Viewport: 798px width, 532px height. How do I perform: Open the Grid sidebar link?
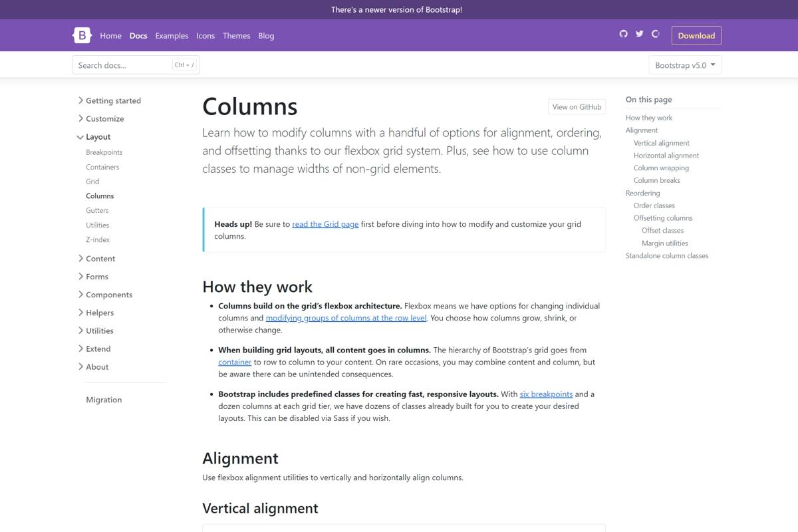click(x=92, y=182)
